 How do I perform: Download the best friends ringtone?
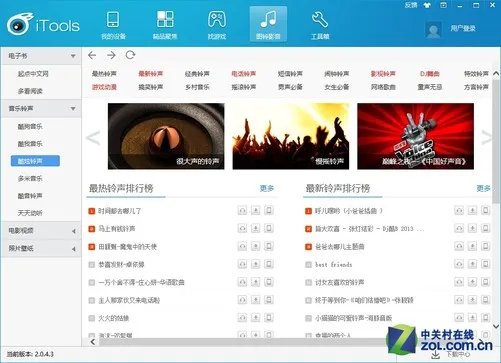coord(472,264)
